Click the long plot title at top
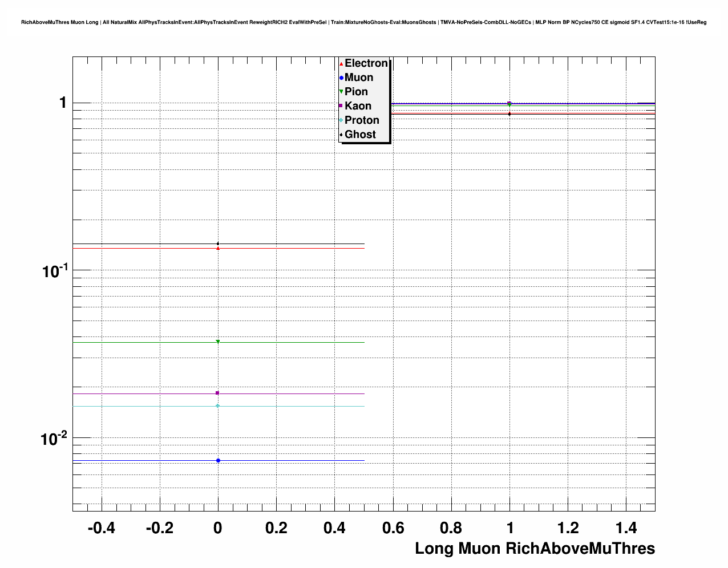Screen dimensions: 728x568 click(363, 22)
